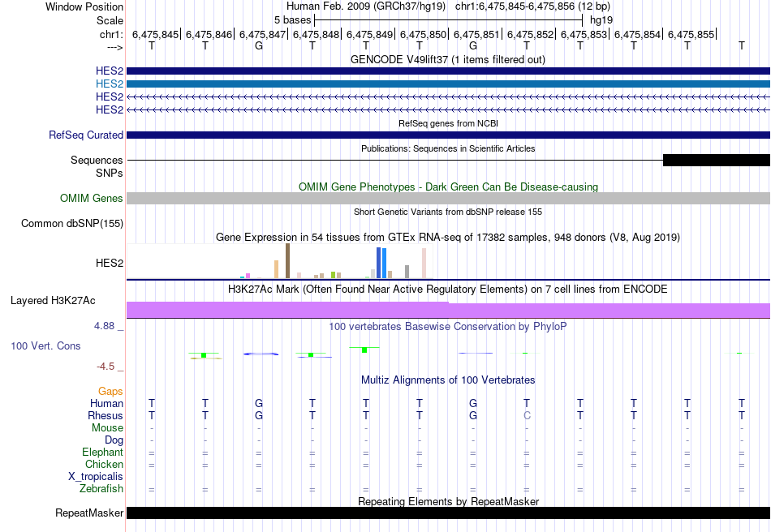Click the SNPs track label
Image resolution: width=771 pixels, height=532 pixels.
pos(110,173)
